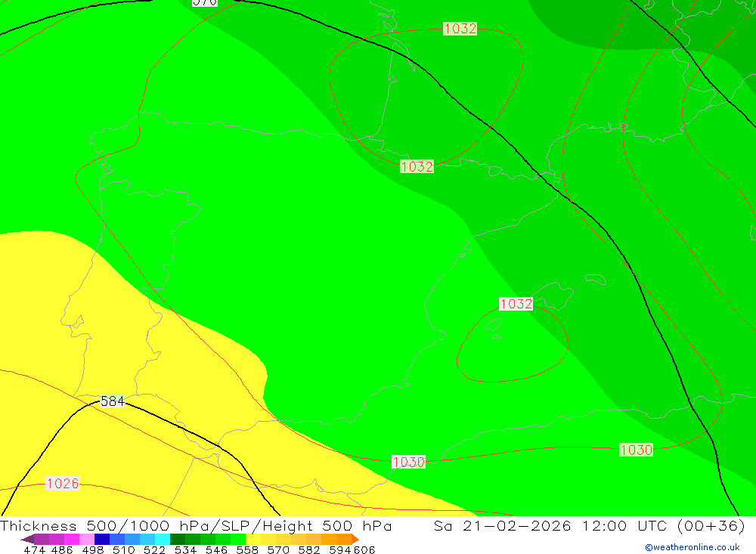Click the 1032 label beside the Balearic Islands

point(516,304)
